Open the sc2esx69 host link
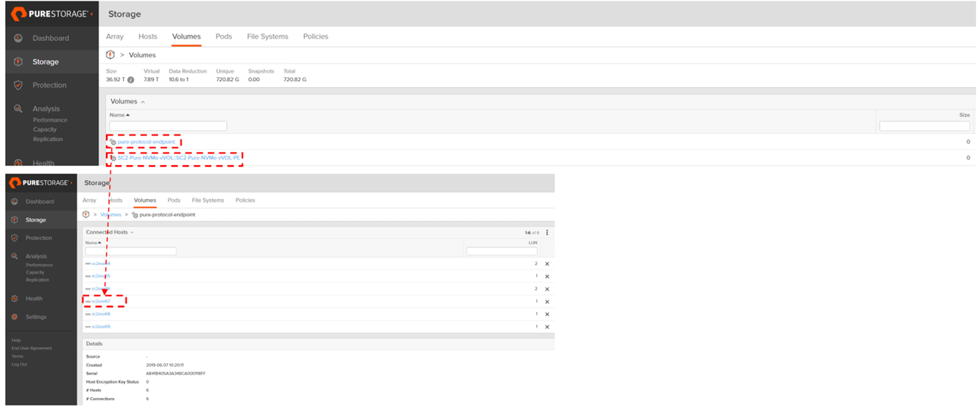The height and width of the screenshot is (410, 980). (x=101, y=327)
